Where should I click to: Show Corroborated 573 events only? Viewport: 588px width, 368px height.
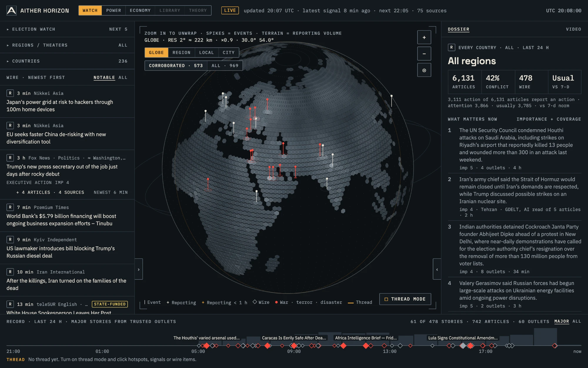click(176, 66)
